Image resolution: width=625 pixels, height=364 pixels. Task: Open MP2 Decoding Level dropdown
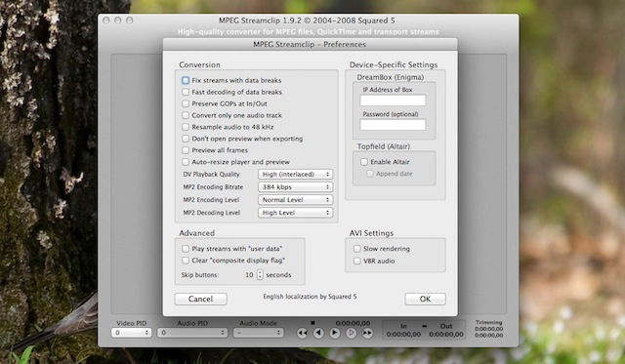(295, 213)
